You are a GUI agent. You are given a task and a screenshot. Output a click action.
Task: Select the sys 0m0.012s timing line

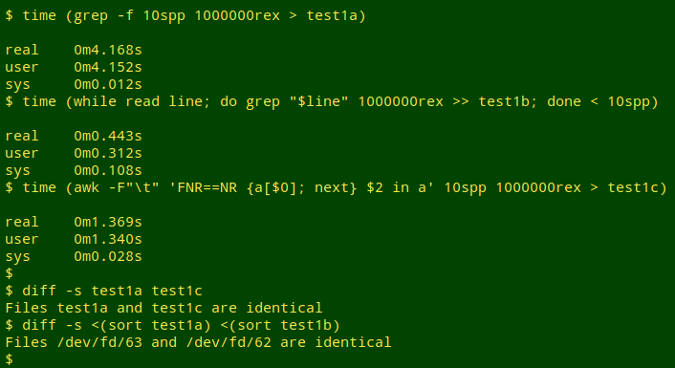[x=74, y=84]
